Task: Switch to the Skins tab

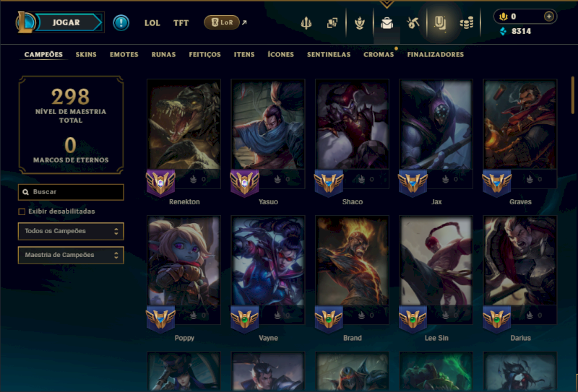Action: pyautogui.click(x=86, y=55)
